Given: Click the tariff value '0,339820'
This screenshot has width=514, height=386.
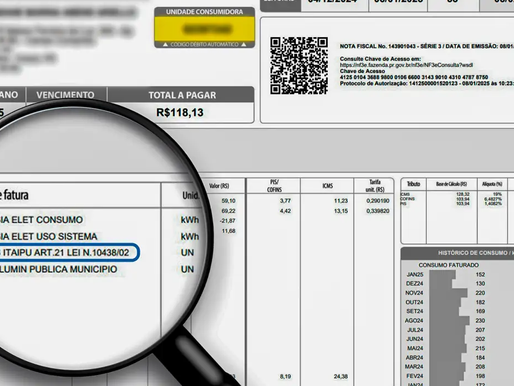Looking at the screenshot, I should click(378, 211).
